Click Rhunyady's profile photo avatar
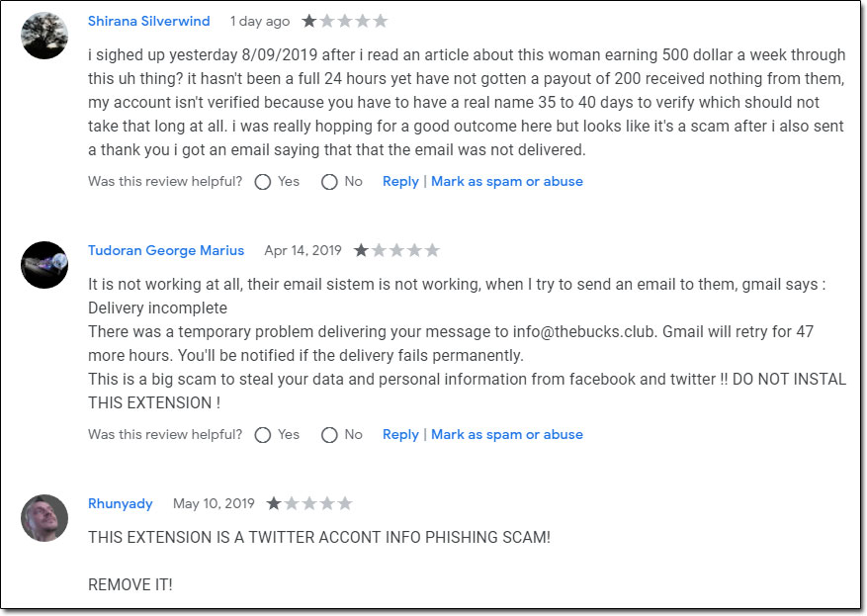Image resolution: width=867 pixels, height=616 pixels. point(44,517)
